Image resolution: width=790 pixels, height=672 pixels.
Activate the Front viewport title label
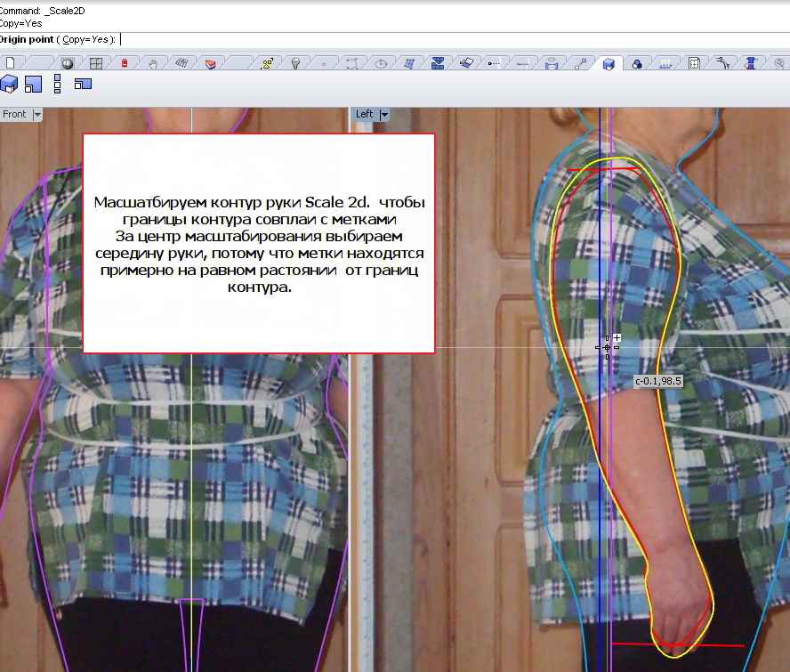coord(14,115)
